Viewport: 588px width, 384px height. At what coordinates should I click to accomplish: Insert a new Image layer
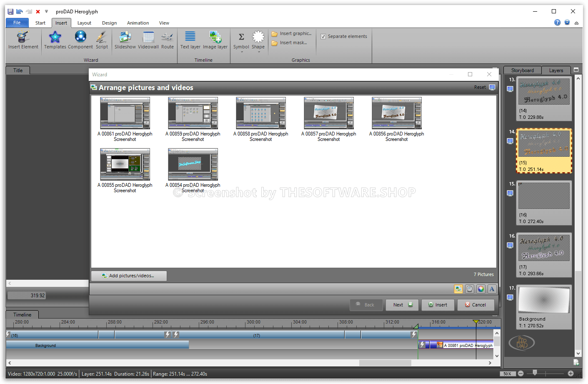tap(215, 38)
